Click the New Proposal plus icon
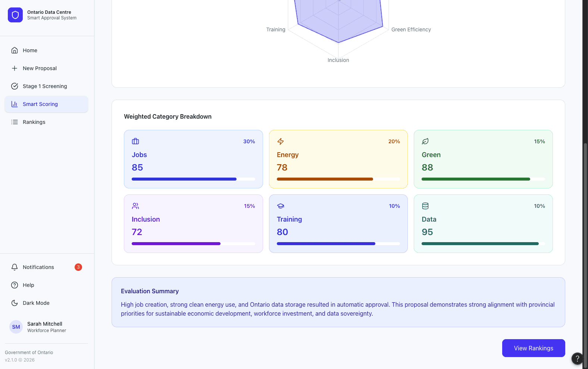 tap(15, 68)
